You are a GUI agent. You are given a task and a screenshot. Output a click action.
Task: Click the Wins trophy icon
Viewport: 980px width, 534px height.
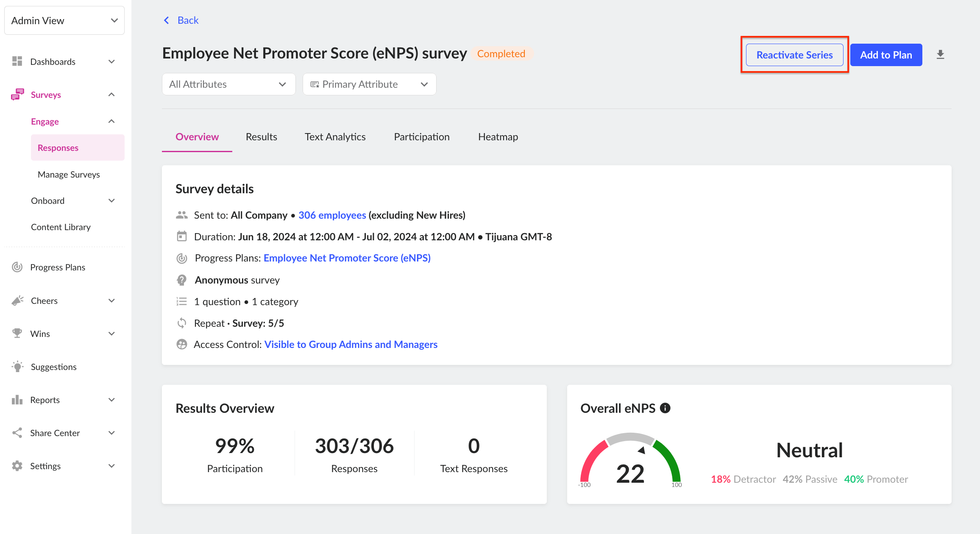click(x=17, y=334)
